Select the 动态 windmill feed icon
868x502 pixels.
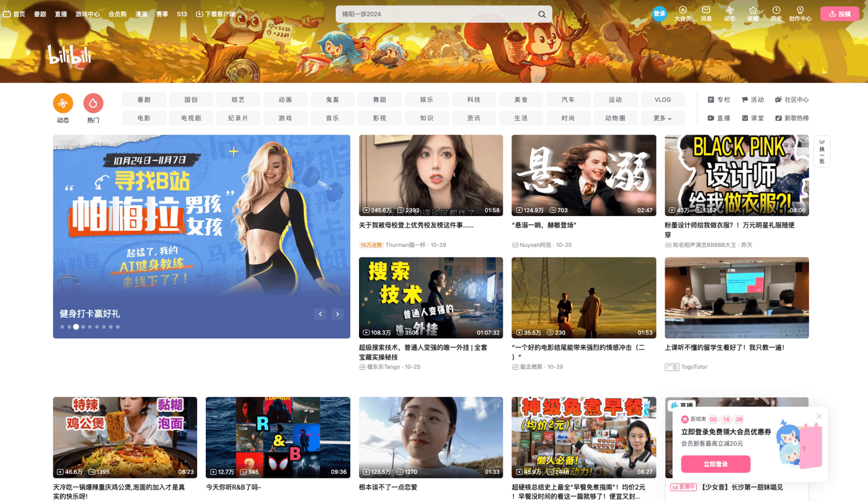point(62,103)
